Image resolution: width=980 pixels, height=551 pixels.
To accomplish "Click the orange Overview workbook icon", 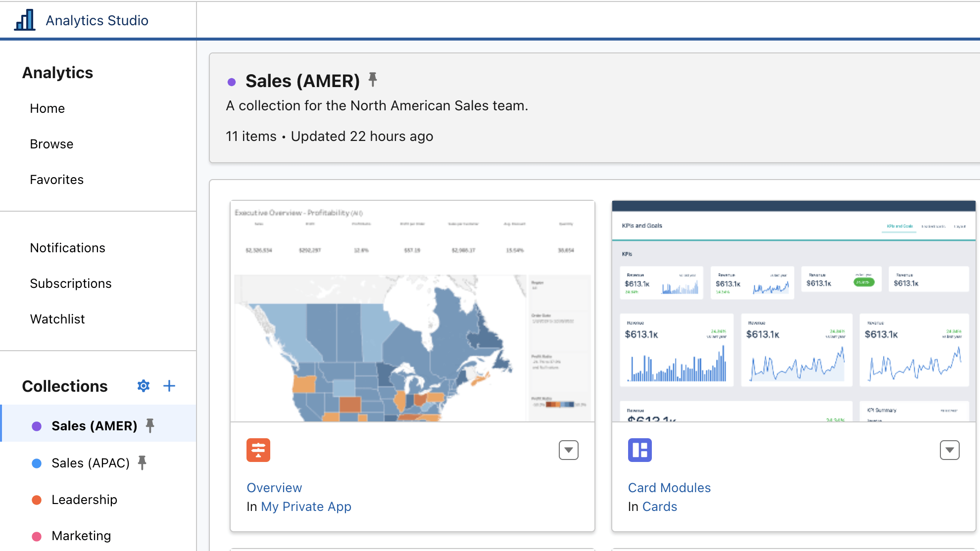I will point(258,450).
